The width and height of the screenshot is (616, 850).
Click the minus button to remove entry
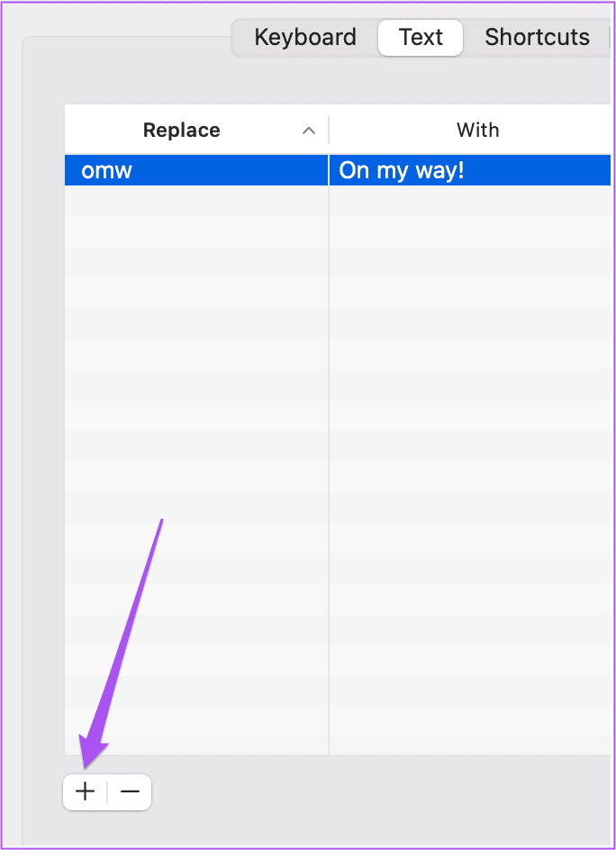130,791
